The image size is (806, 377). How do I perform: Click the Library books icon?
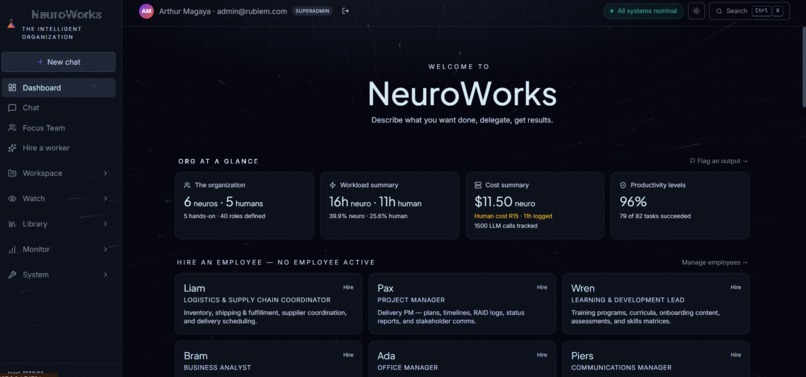pos(12,224)
